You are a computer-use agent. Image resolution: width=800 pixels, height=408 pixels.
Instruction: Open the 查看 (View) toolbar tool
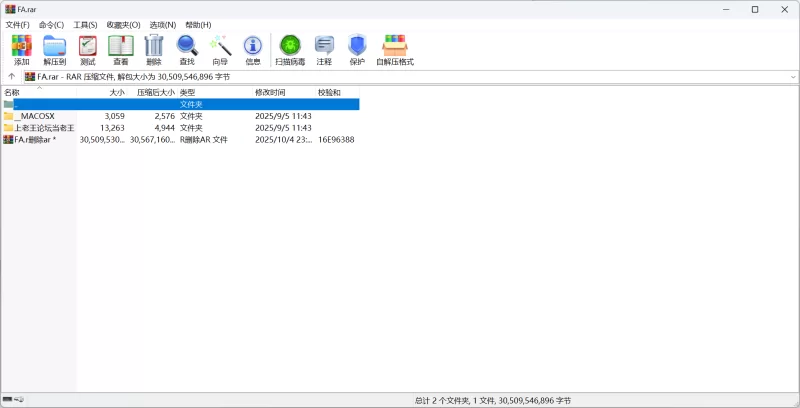click(x=120, y=50)
